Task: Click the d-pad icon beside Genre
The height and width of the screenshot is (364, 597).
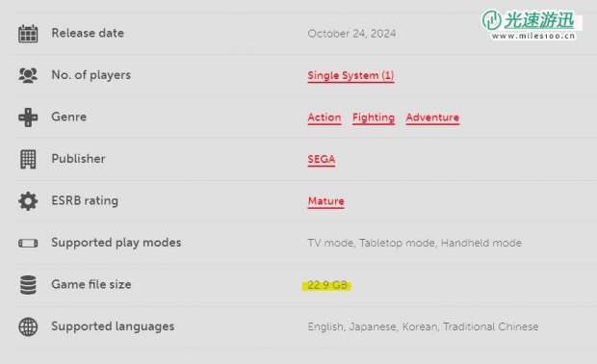Action: [28, 117]
